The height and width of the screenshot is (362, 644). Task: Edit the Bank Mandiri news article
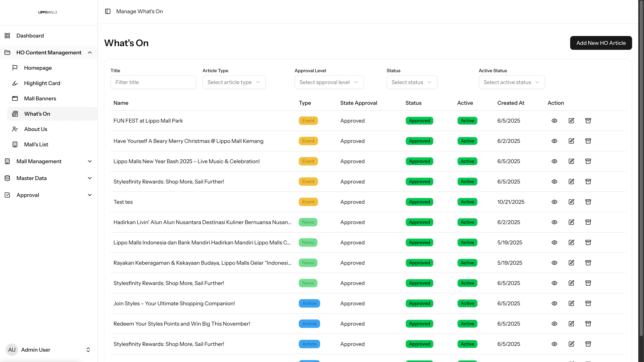pos(571,242)
